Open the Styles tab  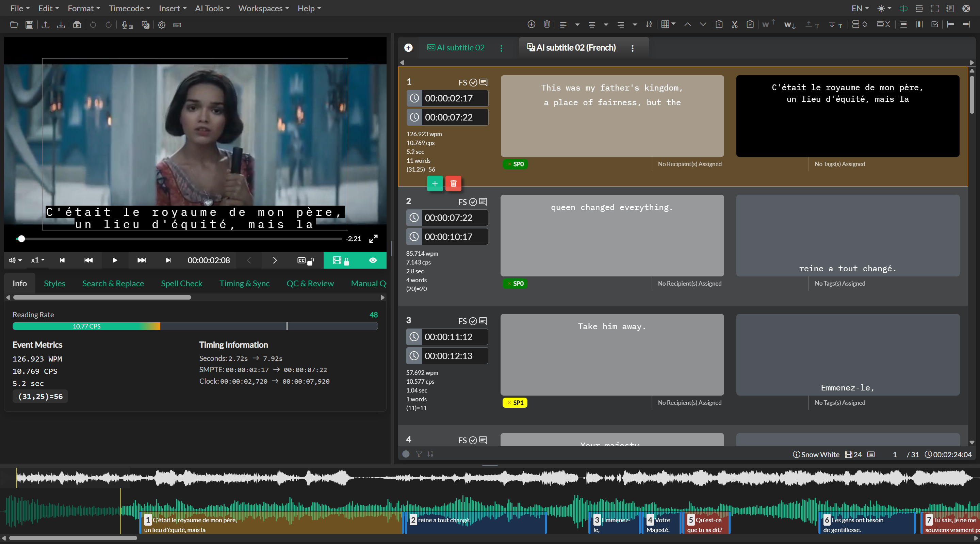pyautogui.click(x=54, y=284)
